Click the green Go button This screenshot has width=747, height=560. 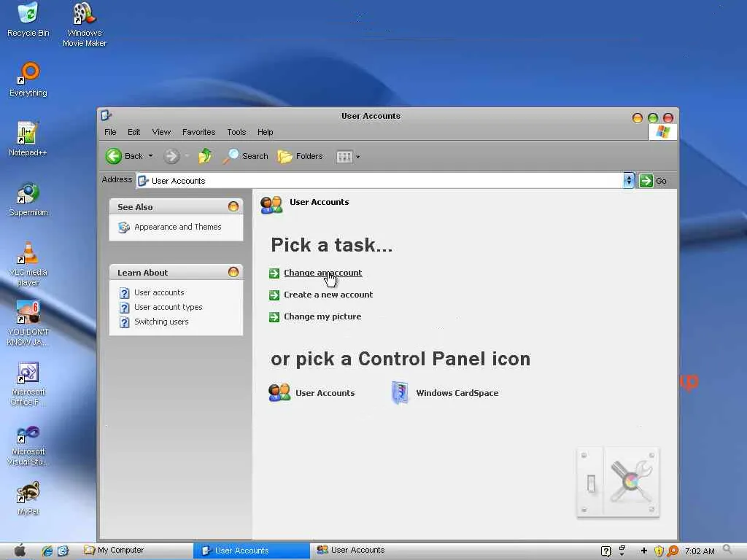653,181
